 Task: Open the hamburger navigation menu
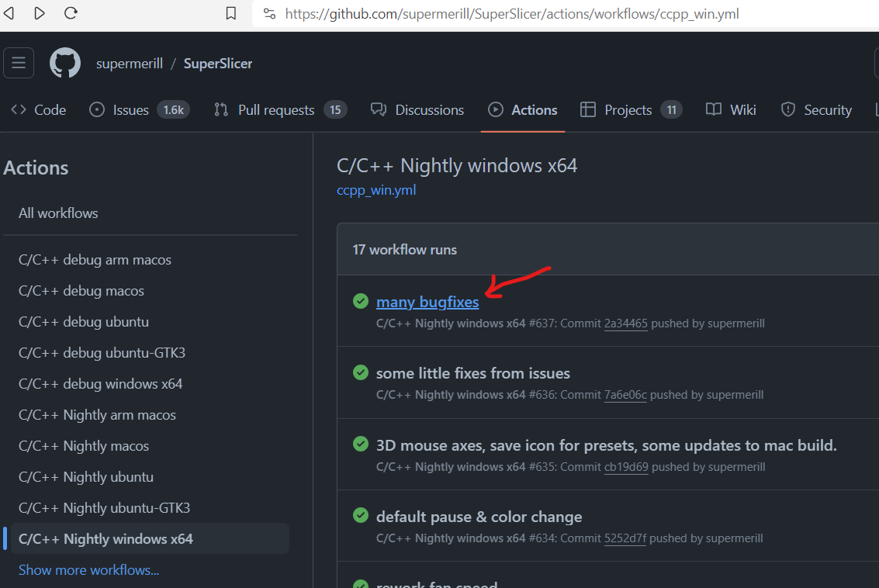(18, 63)
